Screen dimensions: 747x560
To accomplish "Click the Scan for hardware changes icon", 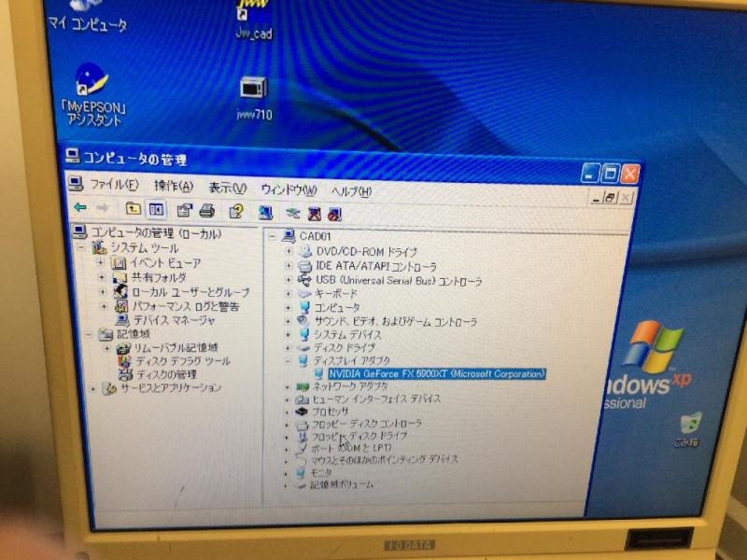I will coord(265,213).
